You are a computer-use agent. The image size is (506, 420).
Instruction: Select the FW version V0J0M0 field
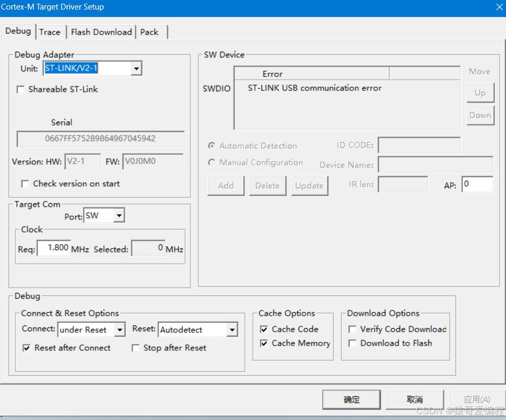coord(153,162)
